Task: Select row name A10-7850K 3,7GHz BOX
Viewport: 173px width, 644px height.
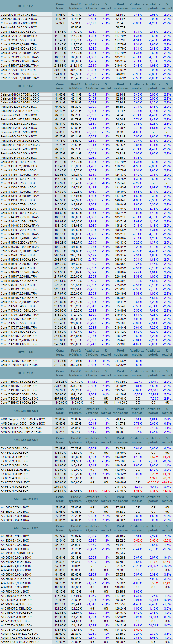Action: 17,625
